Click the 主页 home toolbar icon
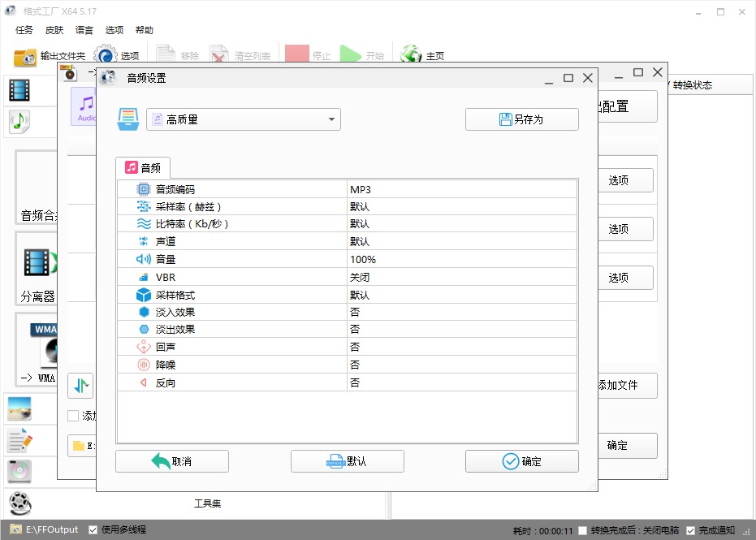This screenshot has height=540, width=756. (x=412, y=55)
